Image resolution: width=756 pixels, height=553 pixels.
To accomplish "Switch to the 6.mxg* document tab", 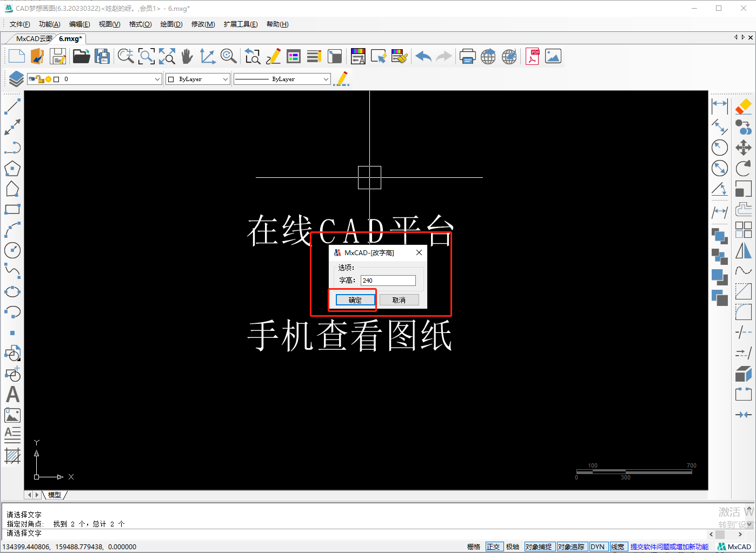I will coord(70,38).
